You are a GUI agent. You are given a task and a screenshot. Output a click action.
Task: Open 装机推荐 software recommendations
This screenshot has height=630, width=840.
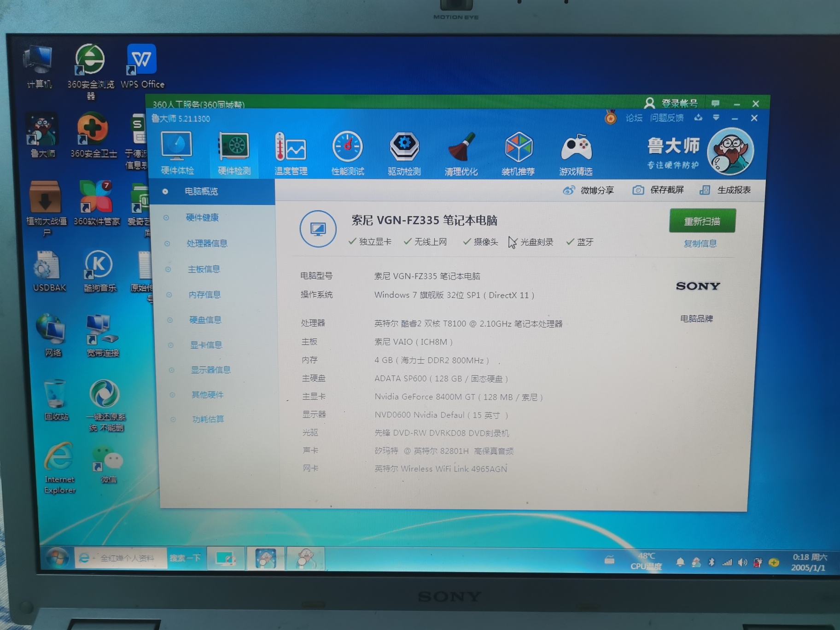click(518, 153)
